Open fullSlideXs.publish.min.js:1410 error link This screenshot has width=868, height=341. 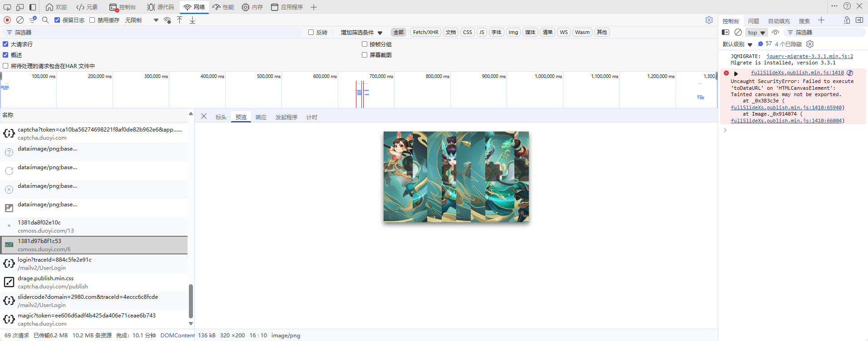click(x=797, y=73)
